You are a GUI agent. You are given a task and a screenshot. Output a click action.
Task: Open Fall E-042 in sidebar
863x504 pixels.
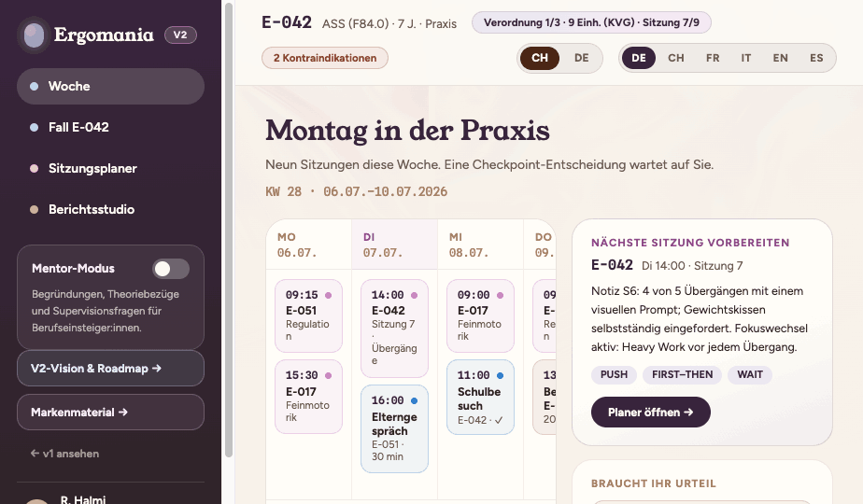click(x=110, y=127)
